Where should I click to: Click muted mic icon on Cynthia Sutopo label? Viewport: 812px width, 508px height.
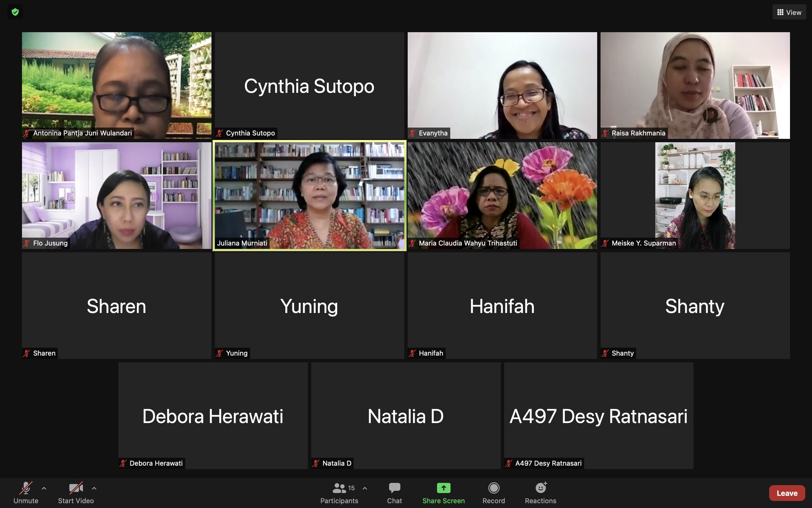219,133
